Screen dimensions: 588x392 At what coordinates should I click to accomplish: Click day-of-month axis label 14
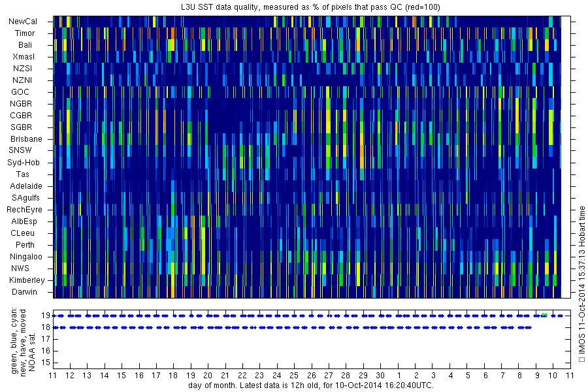point(105,375)
